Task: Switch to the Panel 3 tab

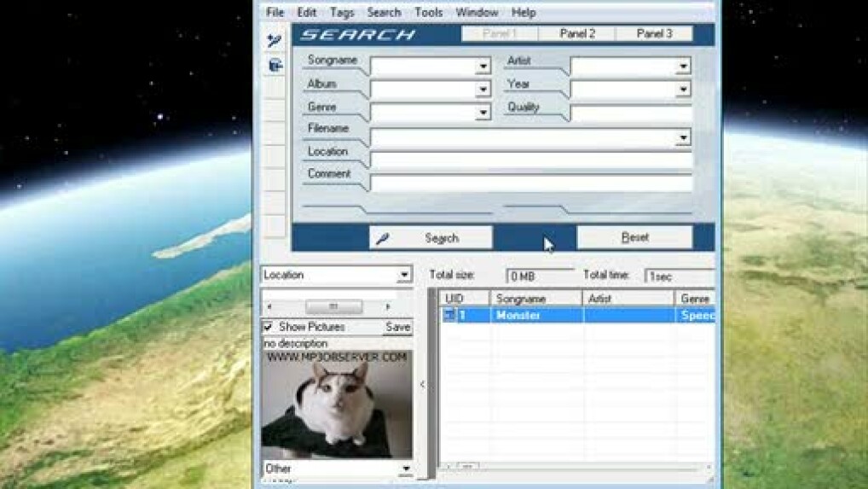Action: tap(654, 34)
